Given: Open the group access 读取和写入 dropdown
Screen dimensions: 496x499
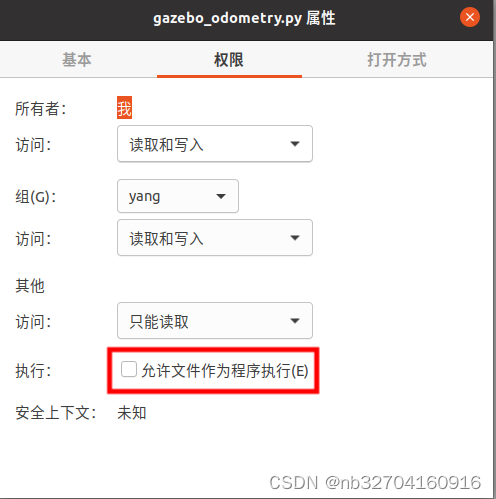Looking at the screenshot, I should click(x=215, y=238).
